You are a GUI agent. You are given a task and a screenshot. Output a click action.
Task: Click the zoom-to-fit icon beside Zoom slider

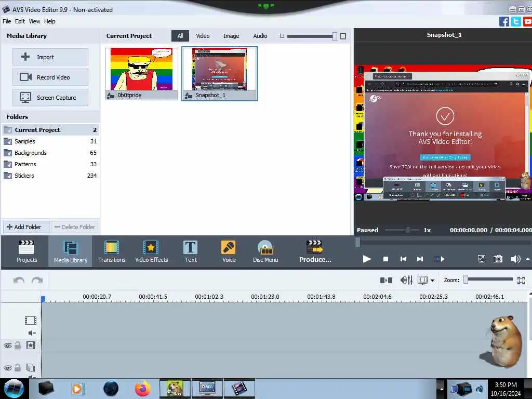click(521, 280)
